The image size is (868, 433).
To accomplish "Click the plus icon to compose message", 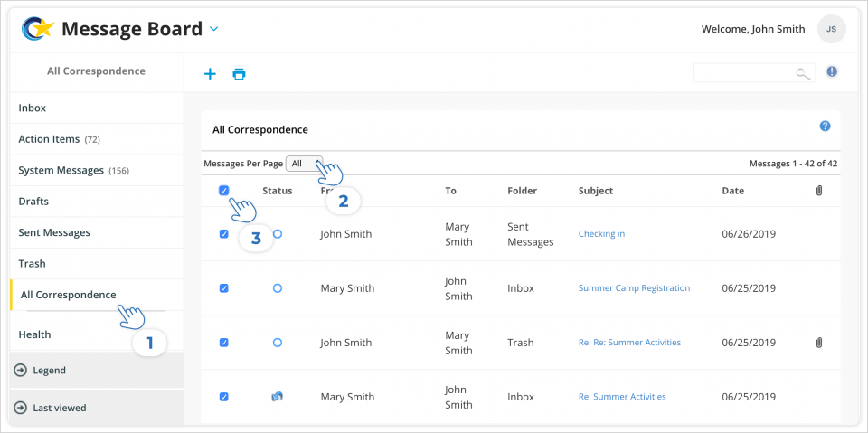I will [210, 73].
